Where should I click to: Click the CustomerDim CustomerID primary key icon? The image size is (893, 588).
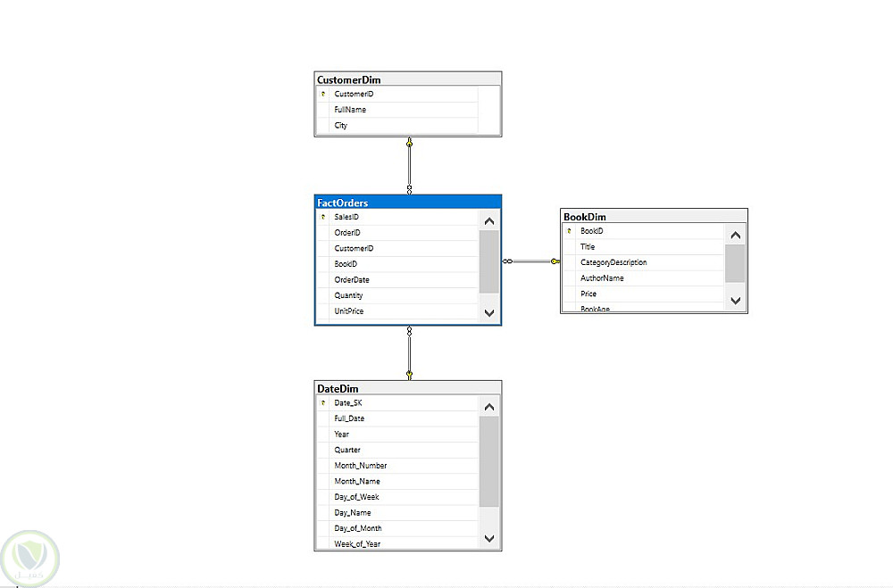click(323, 94)
